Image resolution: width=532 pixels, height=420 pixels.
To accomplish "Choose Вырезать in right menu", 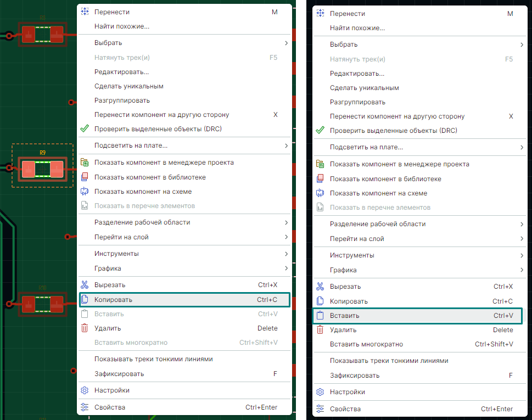I will (x=420, y=287).
